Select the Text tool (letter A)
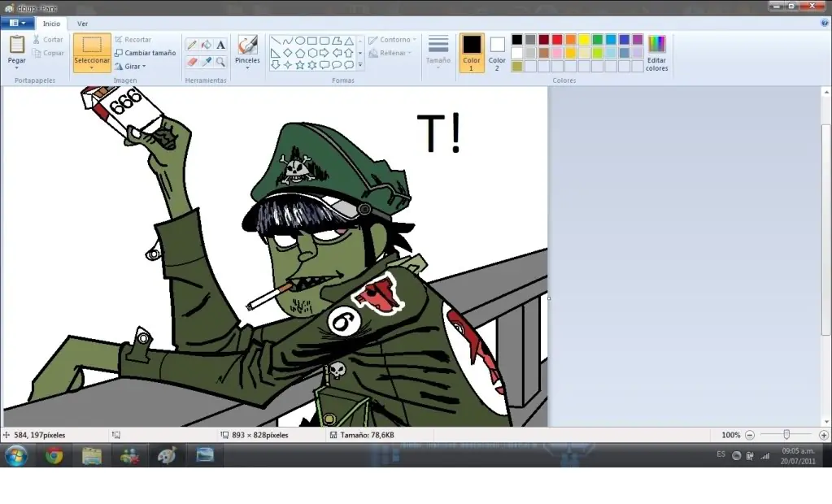Image resolution: width=832 pixels, height=504 pixels. (x=220, y=45)
